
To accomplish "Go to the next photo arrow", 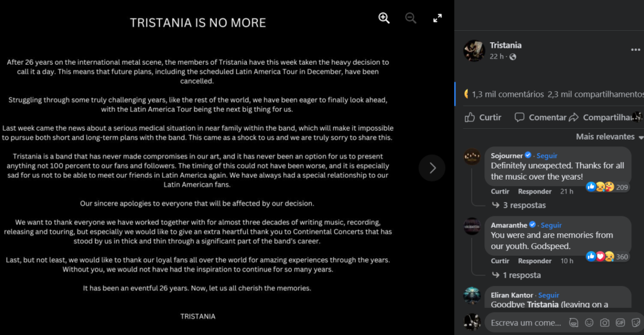I will [432, 168].
